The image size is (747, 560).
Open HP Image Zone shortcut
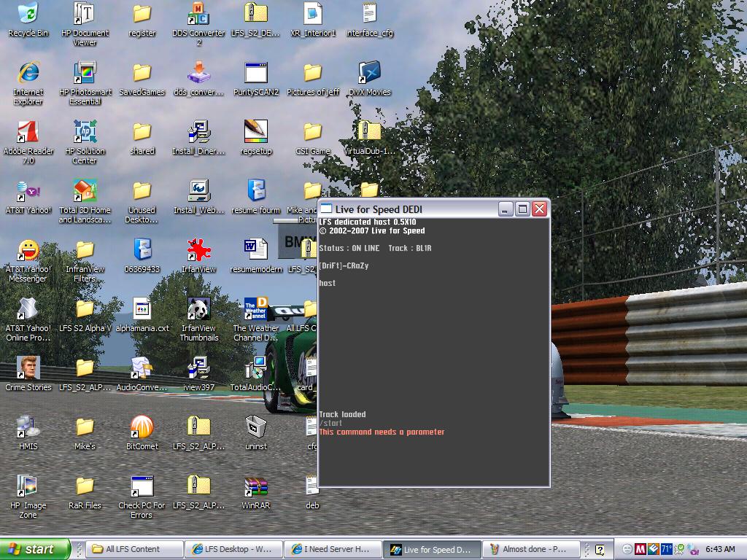click(x=28, y=486)
